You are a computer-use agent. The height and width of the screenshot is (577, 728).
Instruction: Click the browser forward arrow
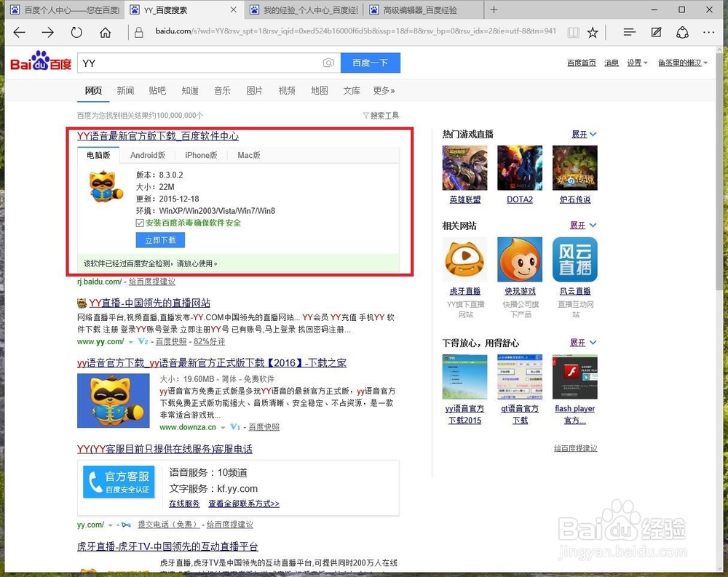[x=48, y=33]
